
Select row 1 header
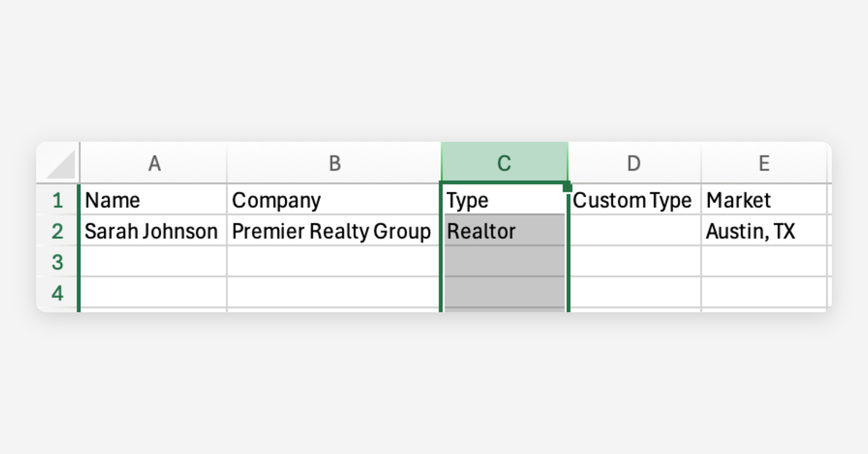(58, 200)
